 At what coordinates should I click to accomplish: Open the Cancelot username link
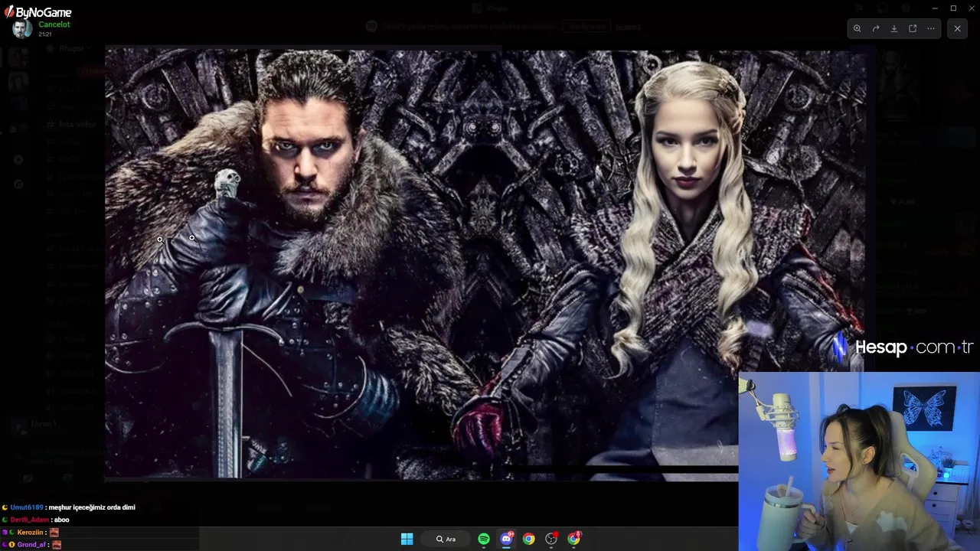point(54,24)
